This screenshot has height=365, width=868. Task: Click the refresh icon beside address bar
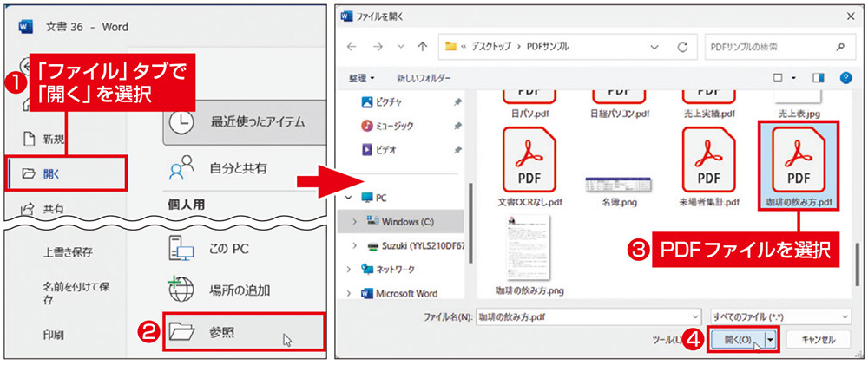click(682, 47)
